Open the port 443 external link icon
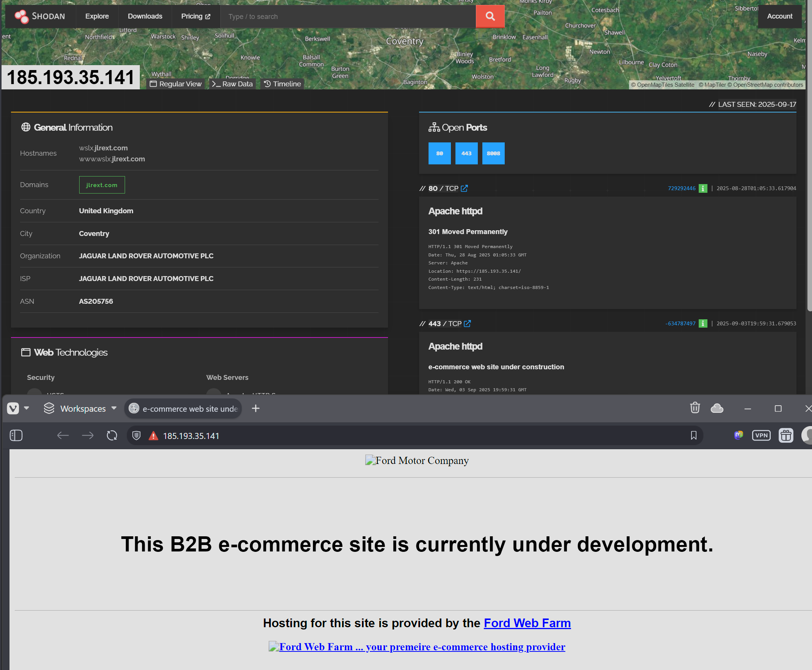Image resolution: width=812 pixels, height=670 pixels. (467, 323)
